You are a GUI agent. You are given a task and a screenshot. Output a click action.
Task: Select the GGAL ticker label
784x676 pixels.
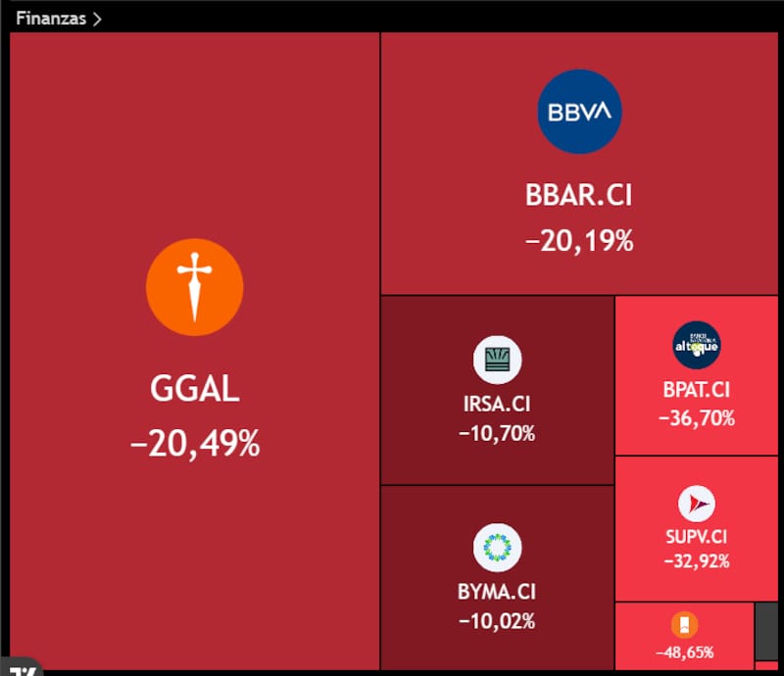[194, 389]
